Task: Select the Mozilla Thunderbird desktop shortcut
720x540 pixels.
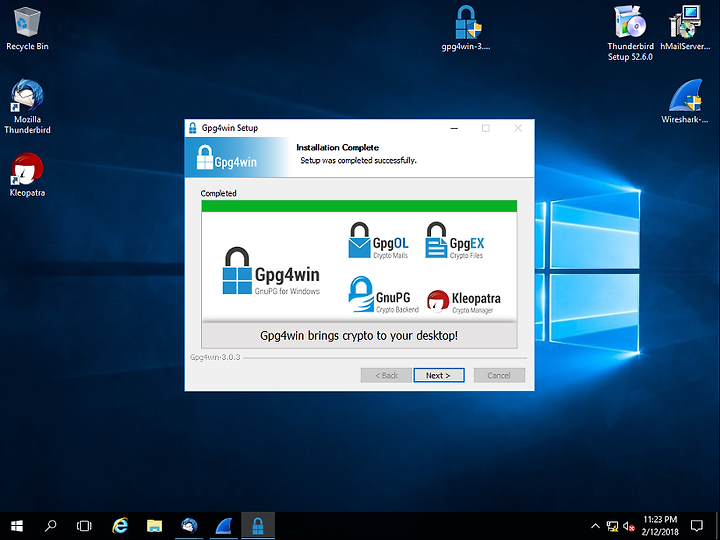Action: (27, 107)
